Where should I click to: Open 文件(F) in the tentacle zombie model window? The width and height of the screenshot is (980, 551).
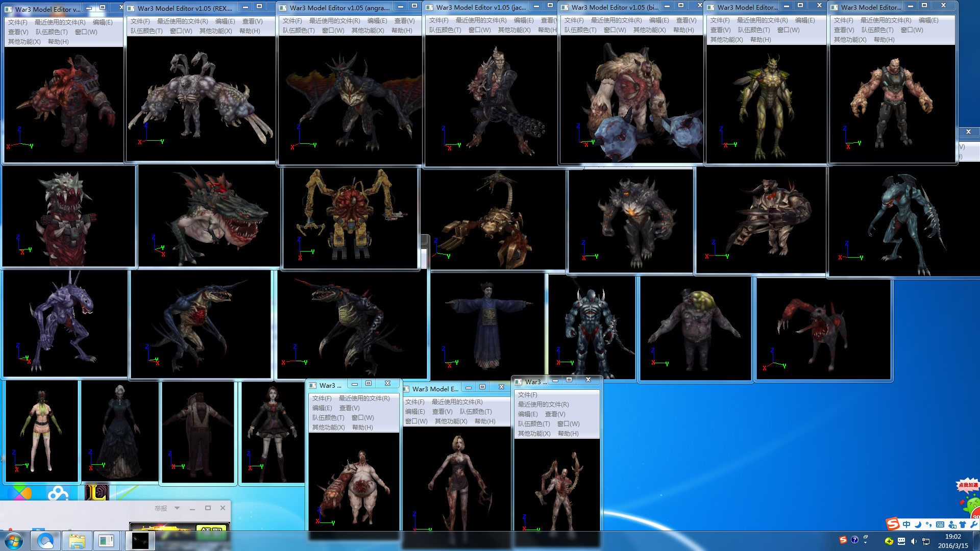pyautogui.click(x=527, y=395)
